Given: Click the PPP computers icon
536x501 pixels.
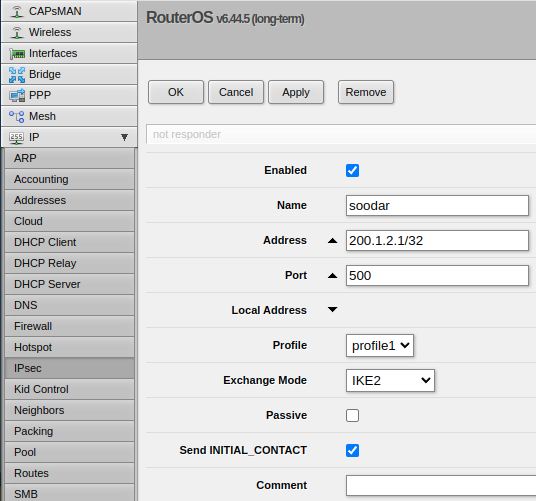Looking at the screenshot, I should [17, 95].
